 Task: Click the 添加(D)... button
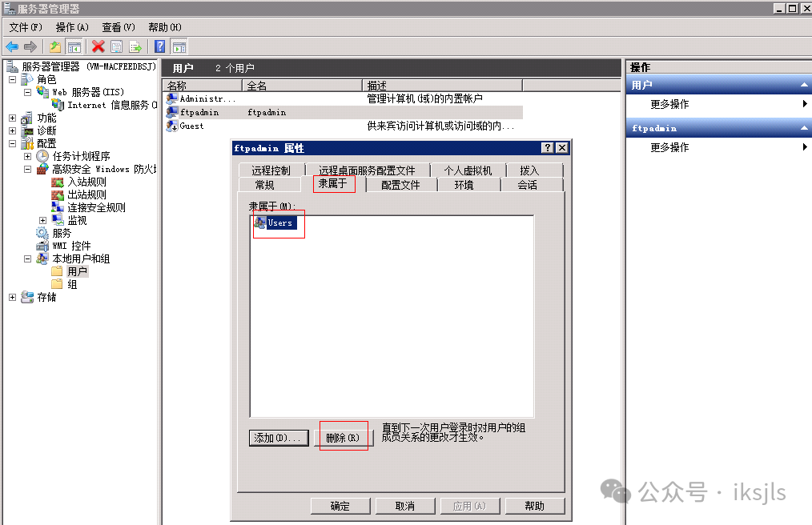tap(279, 438)
